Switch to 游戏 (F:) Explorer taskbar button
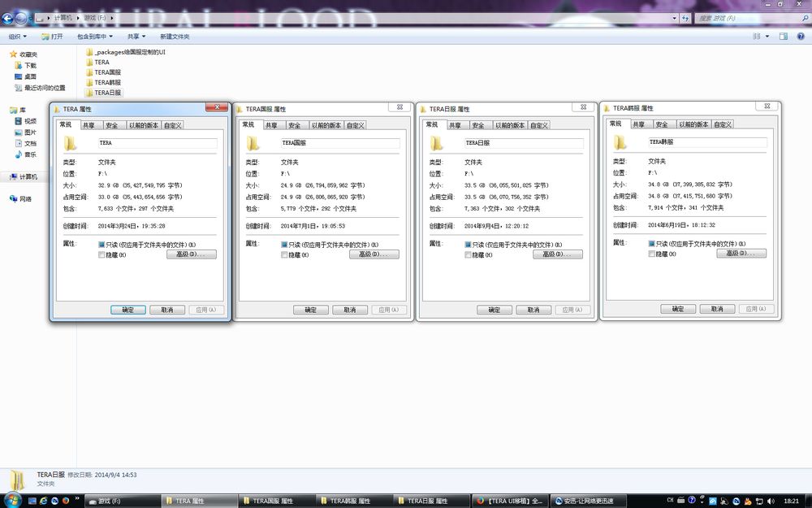The image size is (812, 508). point(123,501)
